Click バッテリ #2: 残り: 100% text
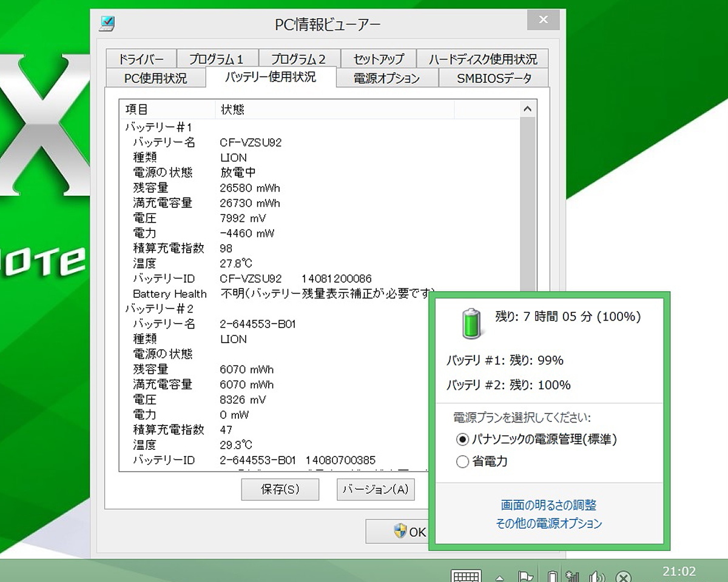The height and width of the screenshot is (582, 728). pos(508,385)
